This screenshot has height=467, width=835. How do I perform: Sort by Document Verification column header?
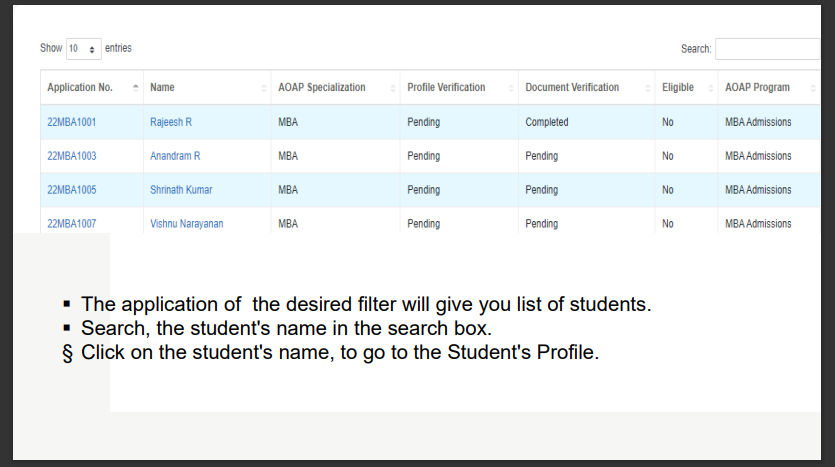click(x=572, y=88)
